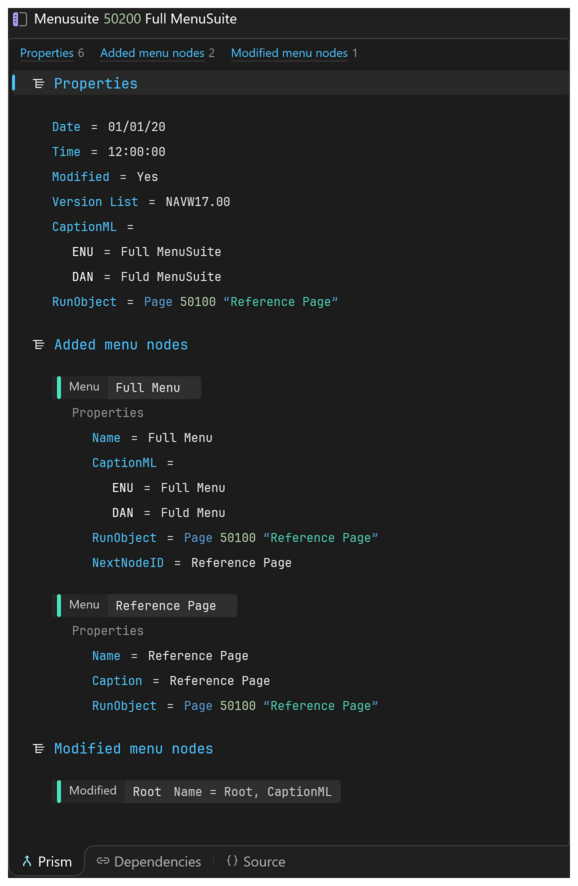Screen dimensions: 578x886
Task: Click the top-level CaptionML property label
Action: 84,227
